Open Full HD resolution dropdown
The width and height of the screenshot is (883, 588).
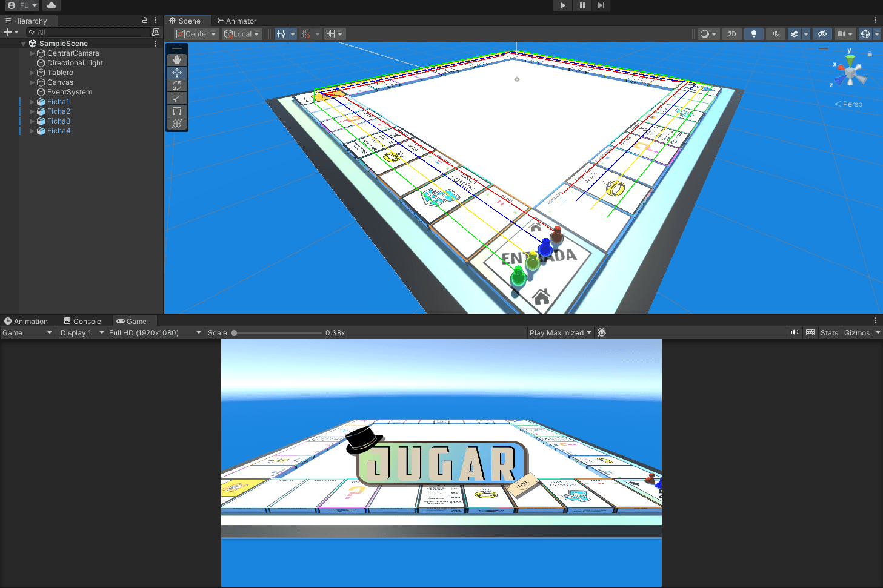point(155,333)
